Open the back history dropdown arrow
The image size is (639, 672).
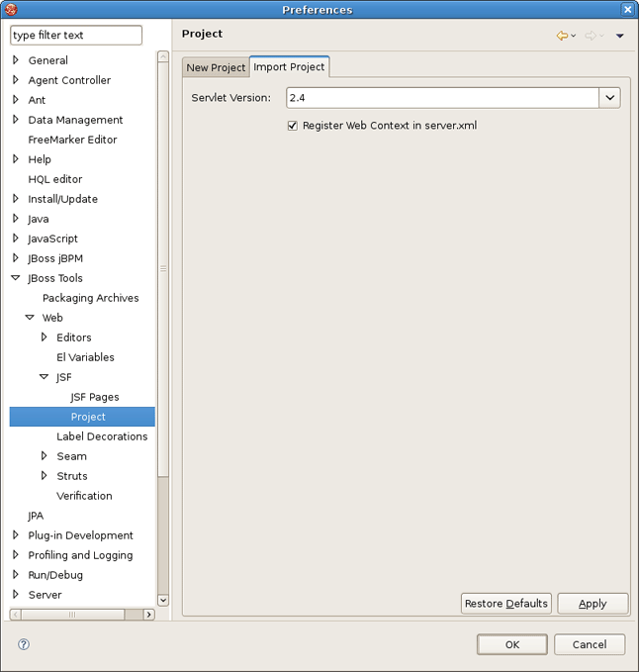(x=574, y=36)
